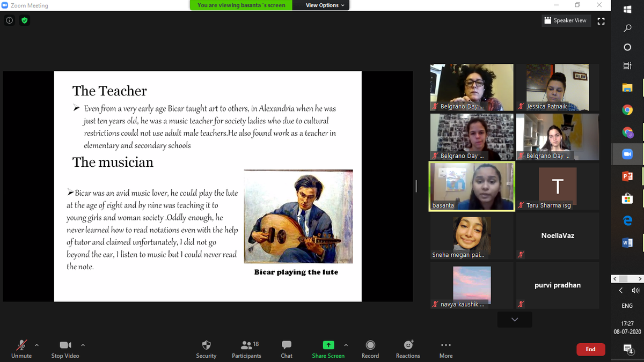Select Jessica Patnaik video tile
This screenshot has height=362, width=644.
(x=557, y=87)
